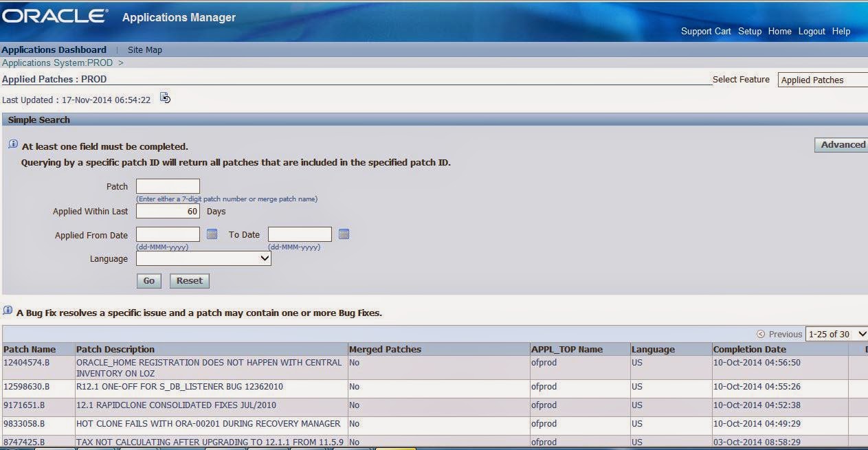Image resolution: width=868 pixels, height=450 pixels.
Task: Open calendar picker for Applied From Date
Action: tap(212, 234)
